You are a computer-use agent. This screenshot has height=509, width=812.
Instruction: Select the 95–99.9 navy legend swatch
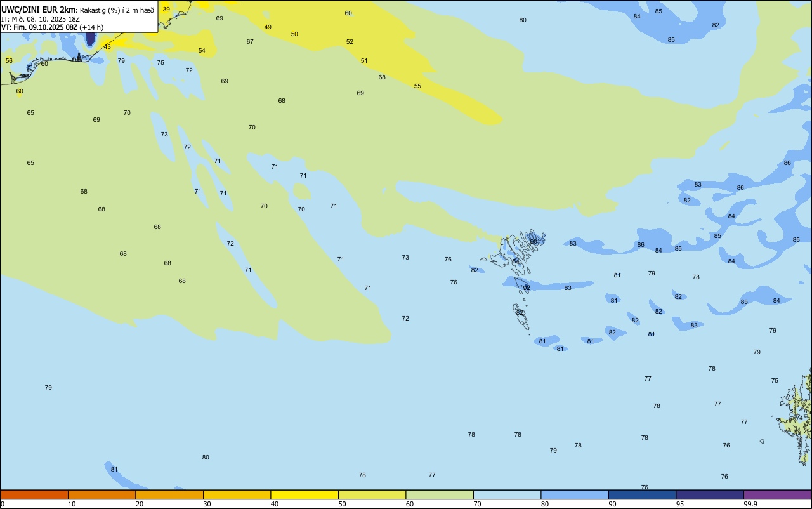(710, 494)
